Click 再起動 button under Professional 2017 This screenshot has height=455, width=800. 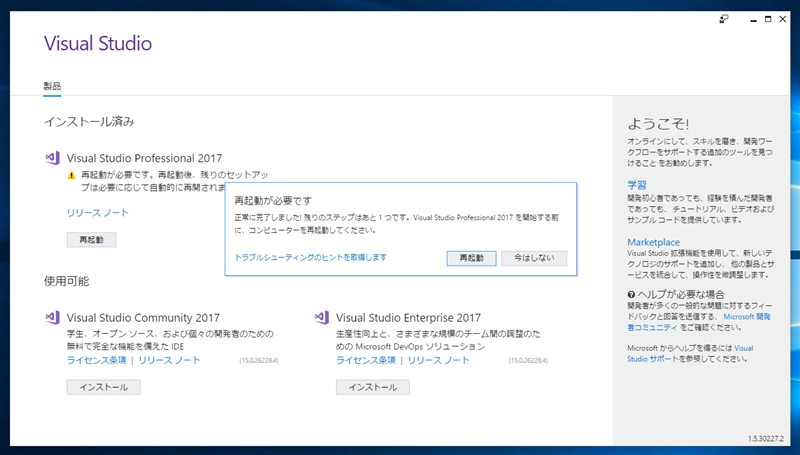coord(91,240)
